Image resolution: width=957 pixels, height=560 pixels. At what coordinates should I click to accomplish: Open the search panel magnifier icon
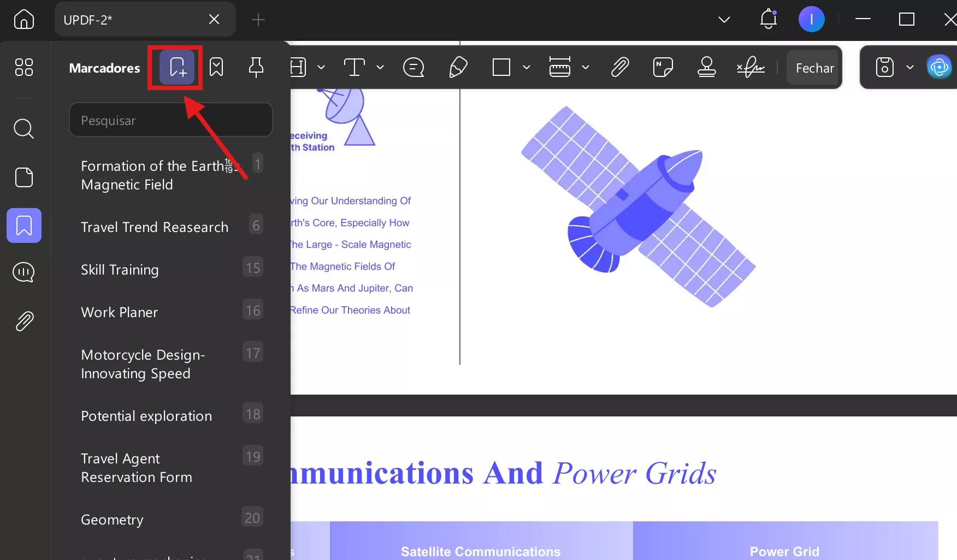click(23, 129)
